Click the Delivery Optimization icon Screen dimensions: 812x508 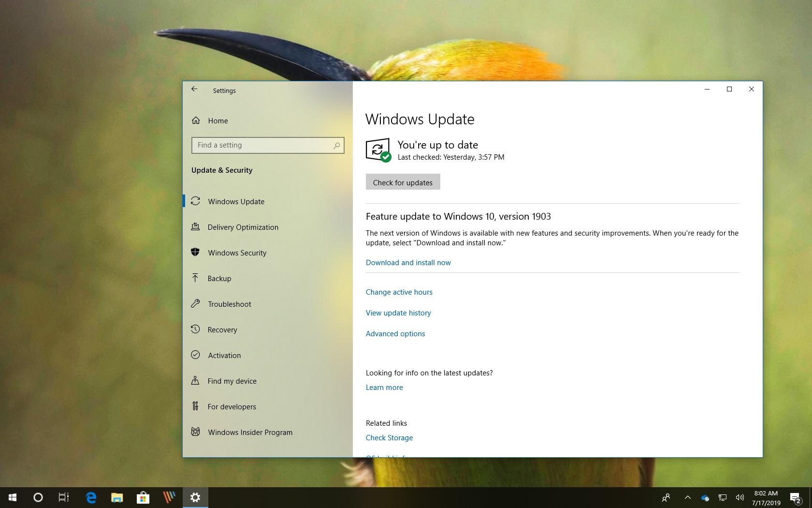[x=195, y=226]
